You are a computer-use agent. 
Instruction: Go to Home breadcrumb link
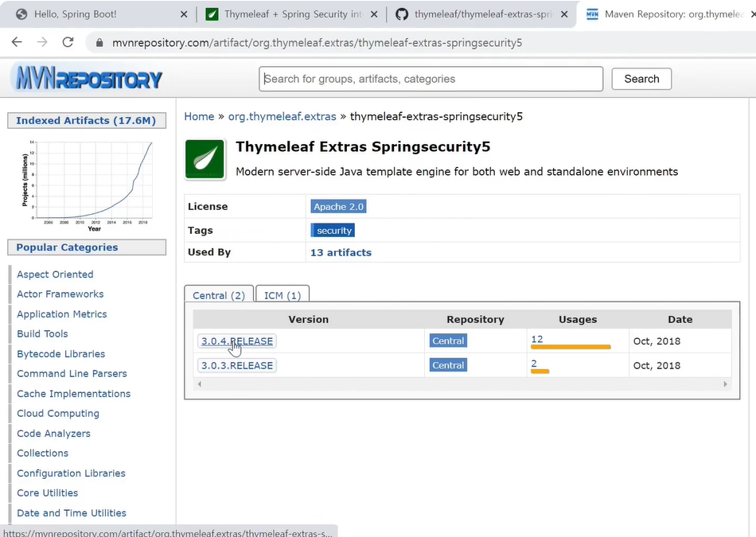pyautogui.click(x=199, y=117)
